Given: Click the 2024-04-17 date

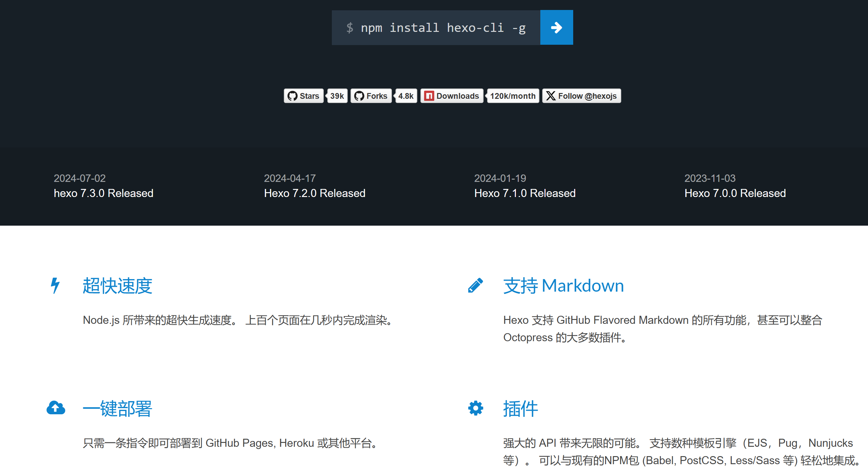Looking at the screenshot, I should click(x=290, y=178).
